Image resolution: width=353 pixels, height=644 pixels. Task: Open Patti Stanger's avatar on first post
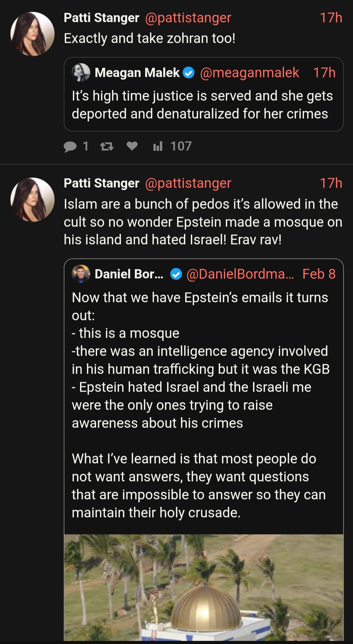point(32,34)
